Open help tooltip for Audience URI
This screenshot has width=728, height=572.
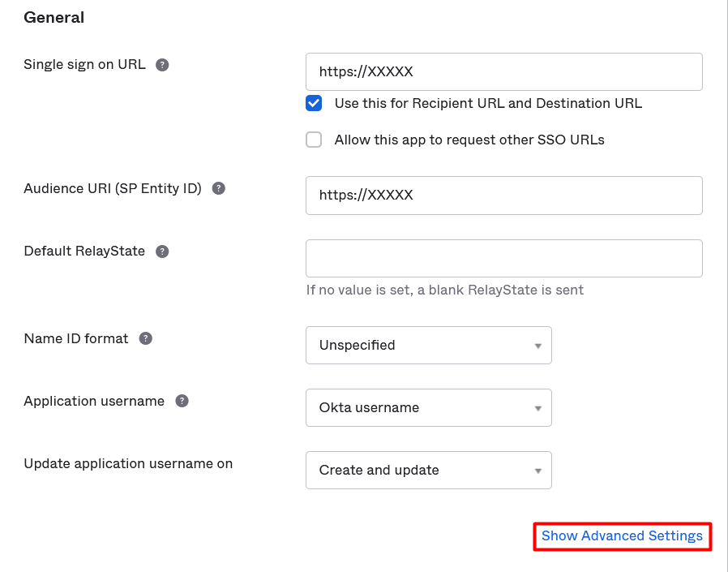[x=218, y=188]
